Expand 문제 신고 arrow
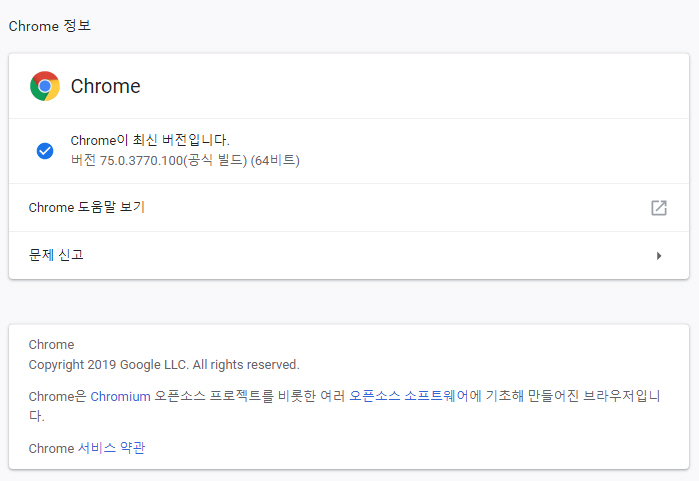The width and height of the screenshot is (699, 481). [659, 255]
